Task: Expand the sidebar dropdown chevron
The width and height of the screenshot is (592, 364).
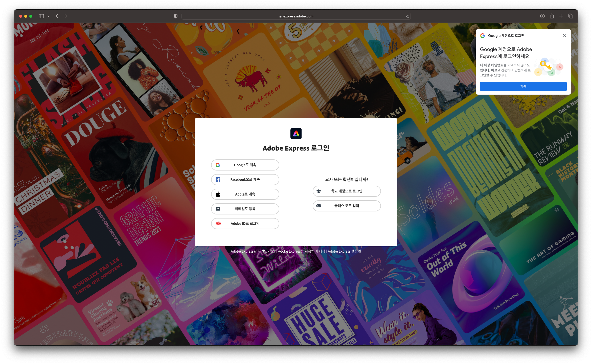Action: coord(49,16)
